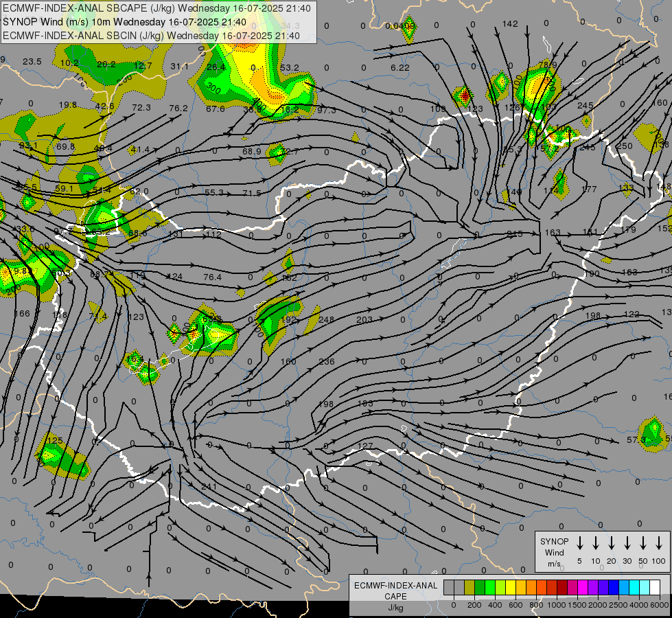The width and height of the screenshot is (672, 618).
Task: Click the SBCIN title line in header
Action: click(151, 36)
